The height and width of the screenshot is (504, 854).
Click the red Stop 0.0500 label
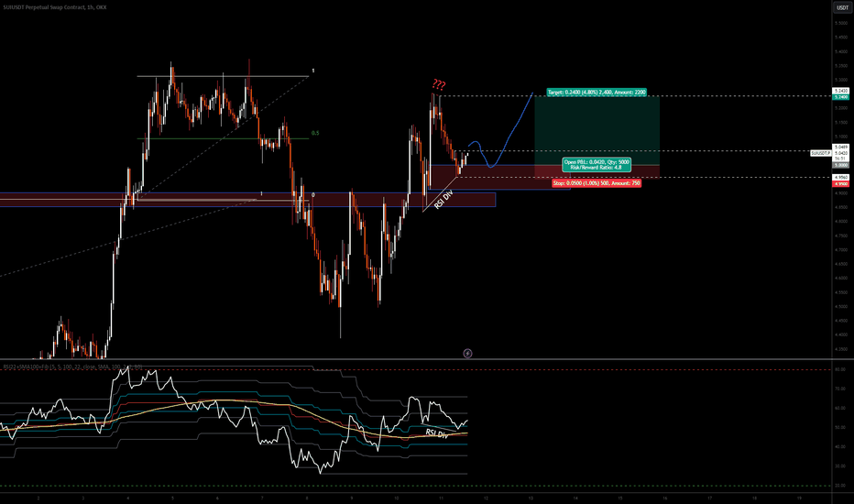(x=597, y=183)
